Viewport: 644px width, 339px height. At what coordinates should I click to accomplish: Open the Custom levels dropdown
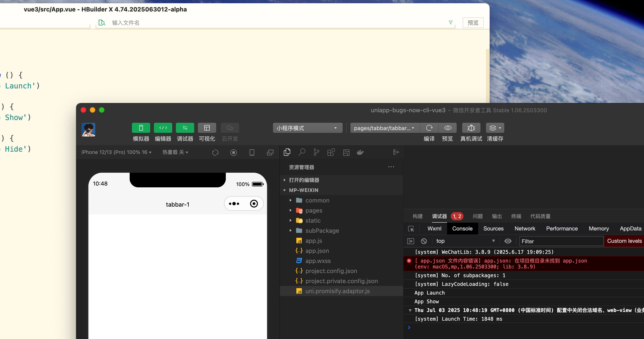624,241
